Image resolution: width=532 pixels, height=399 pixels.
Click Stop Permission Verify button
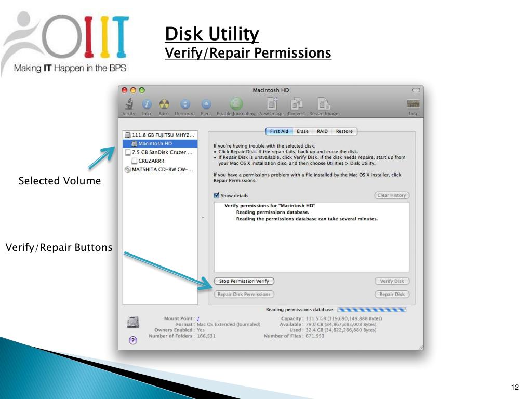point(244,281)
